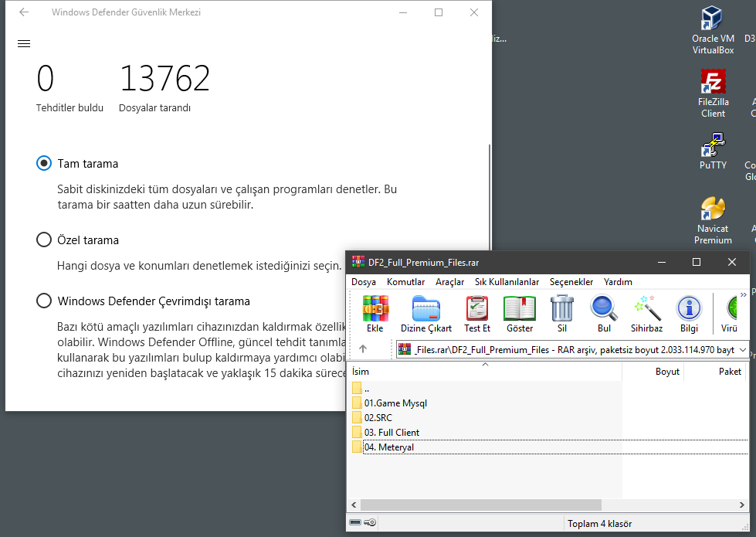Viewport: 756px width, 537px height.
Task: Open the Sık Kullanılanlar menu
Action: pyautogui.click(x=507, y=282)
